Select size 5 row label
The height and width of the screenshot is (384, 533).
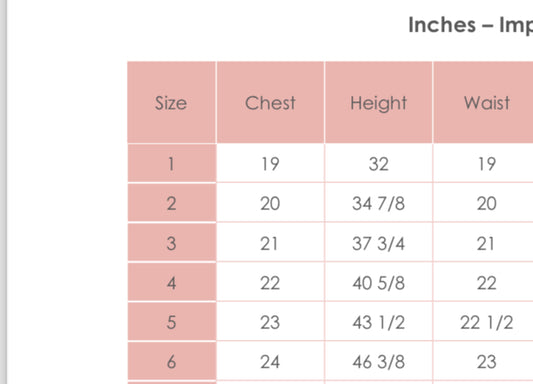[172, 322]
